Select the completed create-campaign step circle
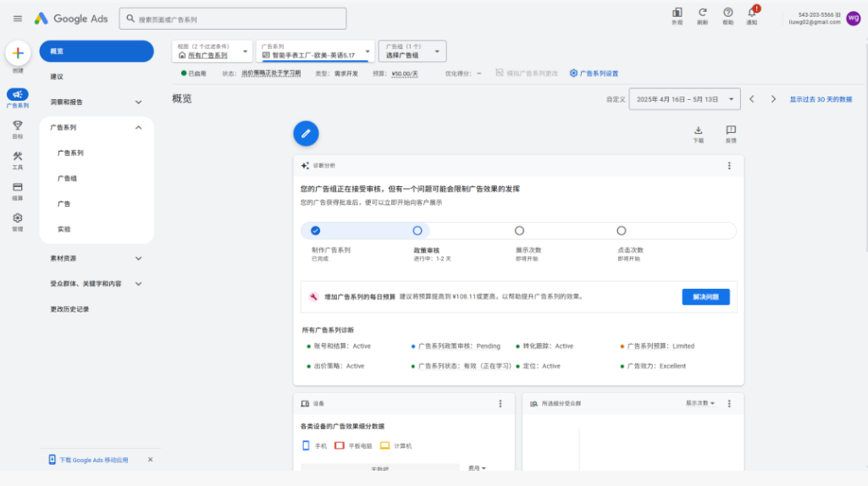Image resolution: width=868 pixels, height=486 pixels. pos(316,231)
